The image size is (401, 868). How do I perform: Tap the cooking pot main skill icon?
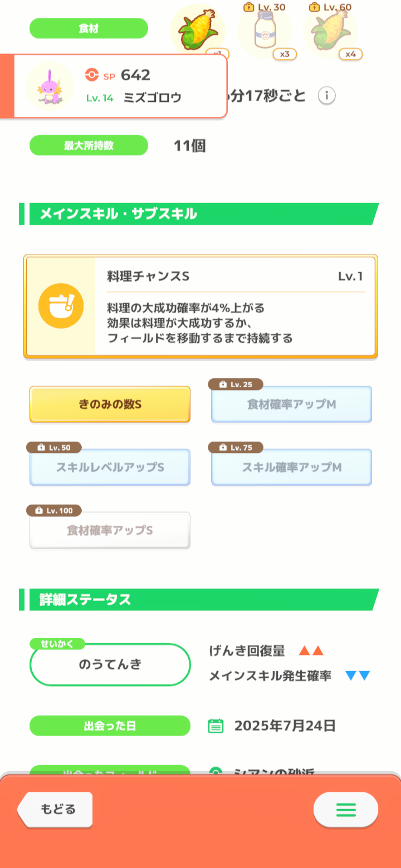click(x=61, y=306)
